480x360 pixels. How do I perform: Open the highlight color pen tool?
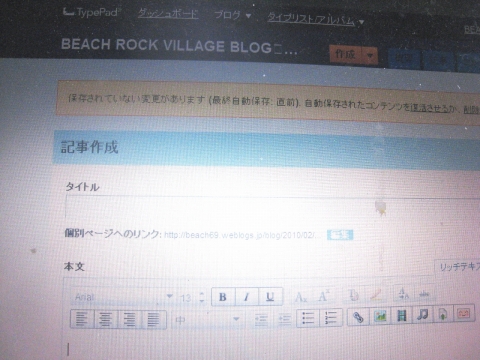[x=376, y=294]
